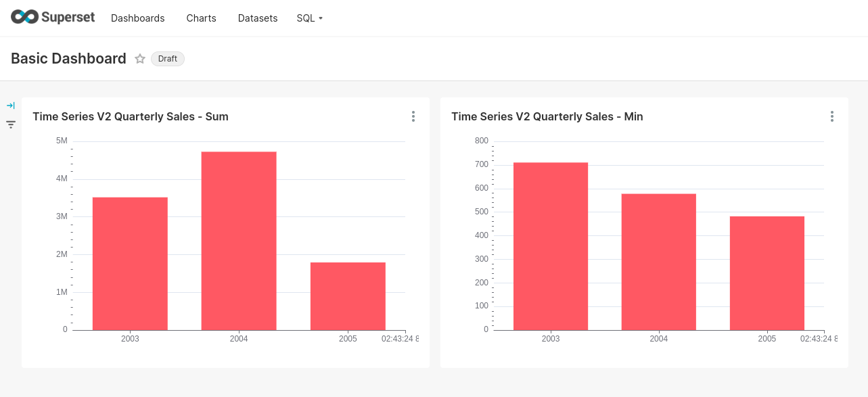Toggle the Draft status badge
The image size is (868, 397).
coord(167,59)
